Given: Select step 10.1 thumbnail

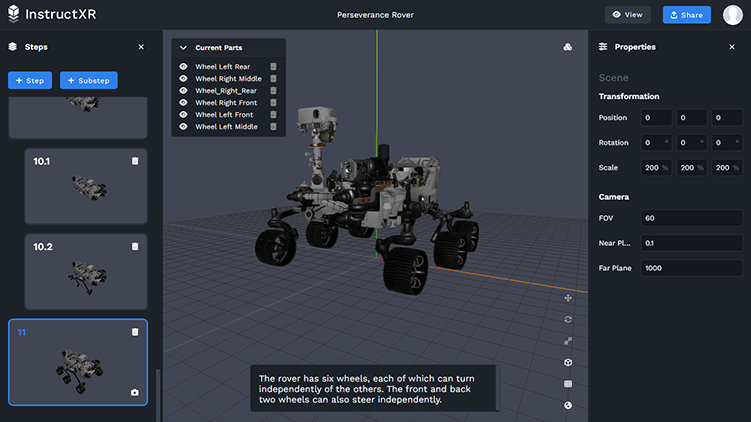Looking at the screenshot, I should [x=86, y=186].
